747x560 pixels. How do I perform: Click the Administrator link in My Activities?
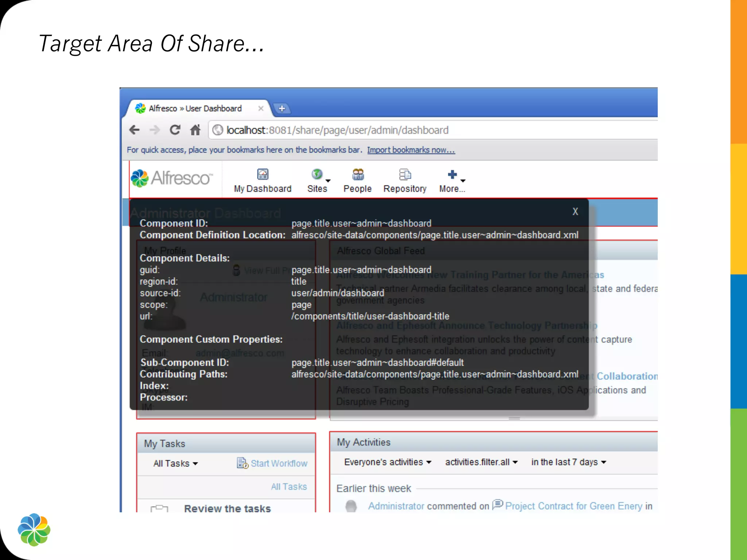396,506
